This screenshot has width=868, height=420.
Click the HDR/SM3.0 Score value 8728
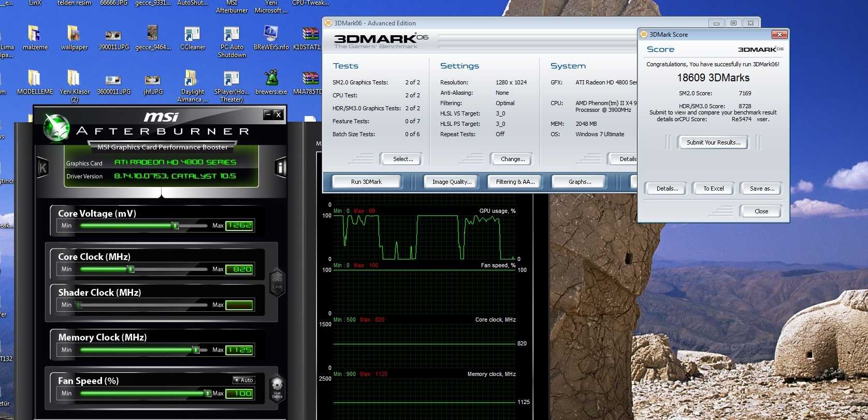click(745, 106)
